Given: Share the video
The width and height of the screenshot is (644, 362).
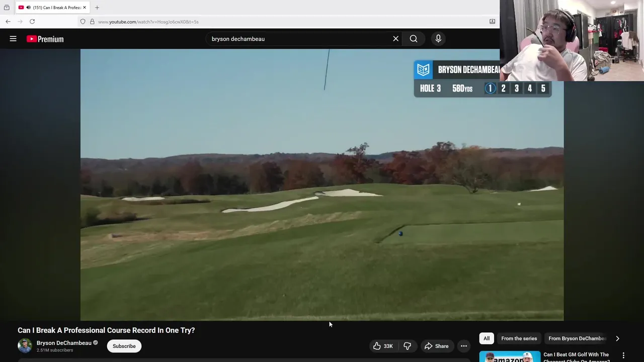Looking at the screenshot, I should [x=436, y=346].
